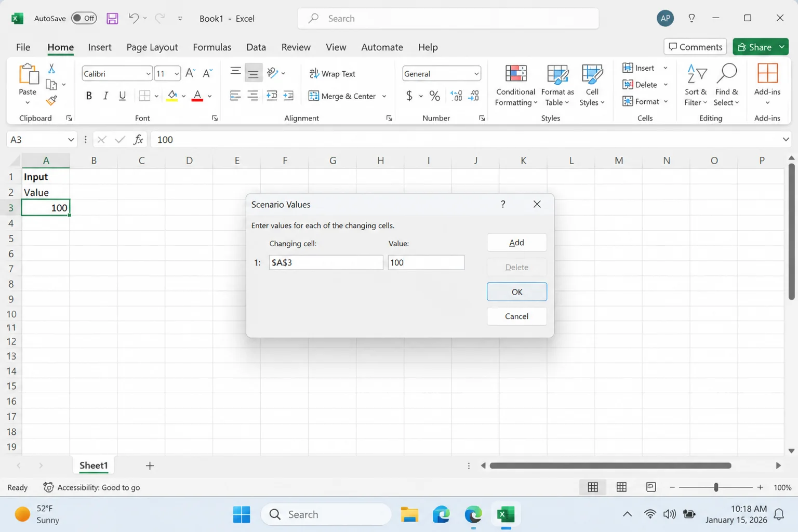This screenshot has height=532, width=798.
Task: Open Format as Table gallery
Action: point(557,85)
